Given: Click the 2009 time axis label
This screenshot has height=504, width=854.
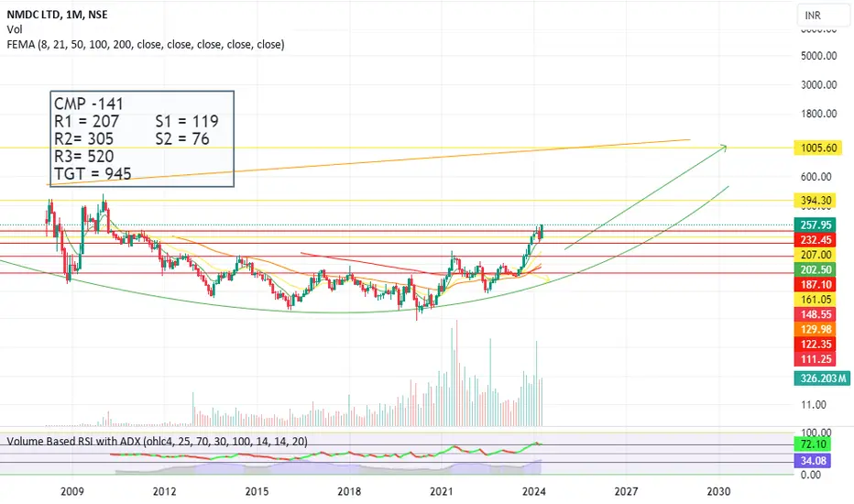Looking at the screenshot, I should 71,491.
